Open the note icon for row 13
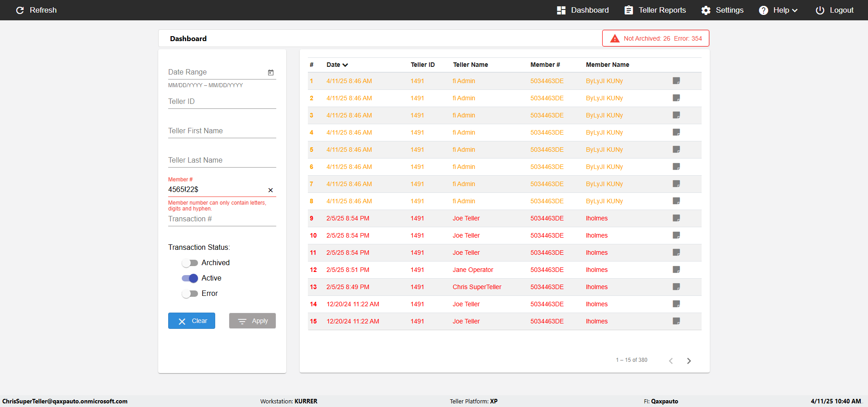 pyautogui.click(x=676, y=287)
